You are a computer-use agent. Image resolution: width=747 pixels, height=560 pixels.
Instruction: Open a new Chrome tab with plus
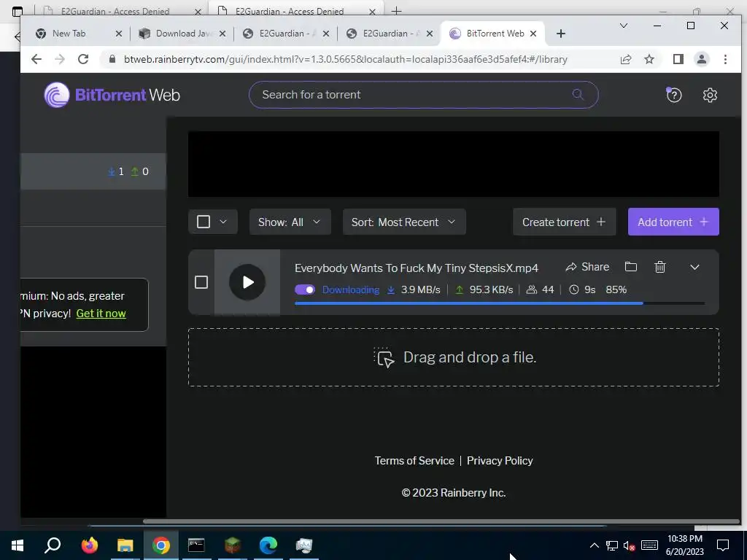(561, 34)
